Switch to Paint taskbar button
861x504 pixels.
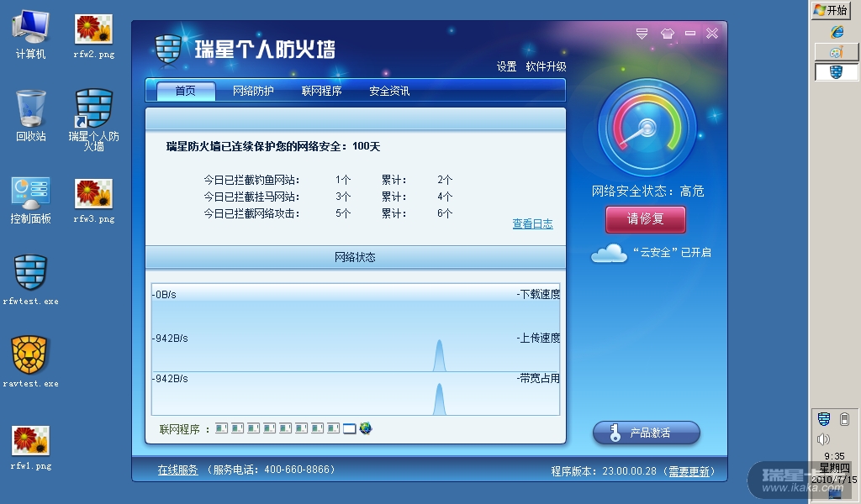[836, 52]
